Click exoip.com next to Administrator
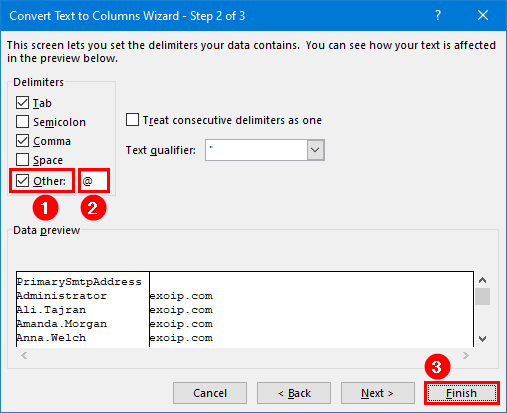This screenshot has width=507, height=413. click(x=181, y=296)
